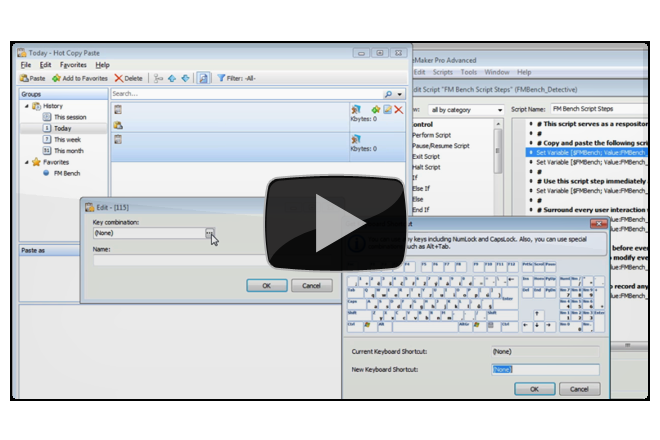This screenshot has height=440, width=660.
Task: Click the New Keyboard Shortcut field
Action: coord(545,369)
